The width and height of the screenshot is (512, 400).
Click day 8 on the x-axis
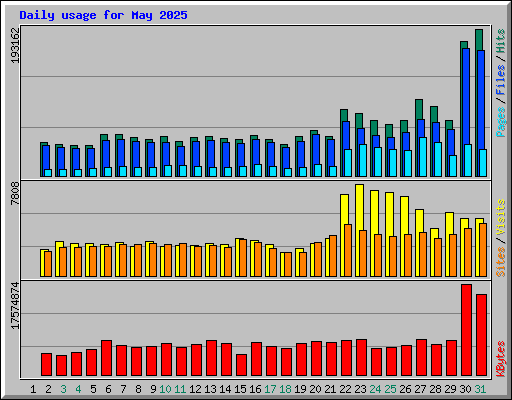pos(138,389)
